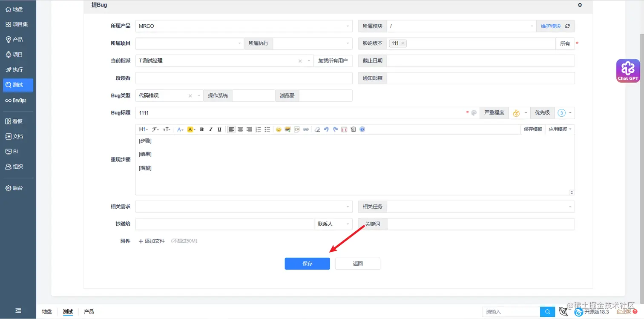The image size is (644, 319).
Task: Open the Chat GPT floating widget
Action: pyautogui.click(x=628, y=71)
